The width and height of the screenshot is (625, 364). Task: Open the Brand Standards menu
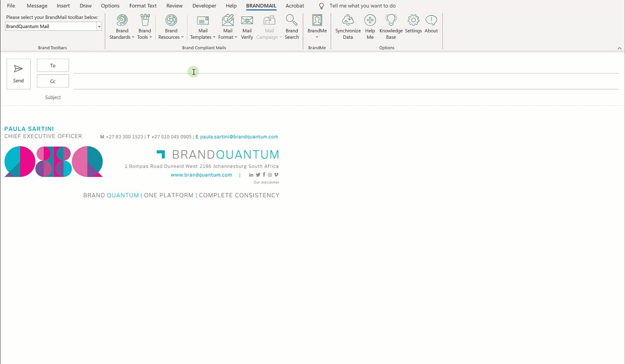(x=122, y=27)
